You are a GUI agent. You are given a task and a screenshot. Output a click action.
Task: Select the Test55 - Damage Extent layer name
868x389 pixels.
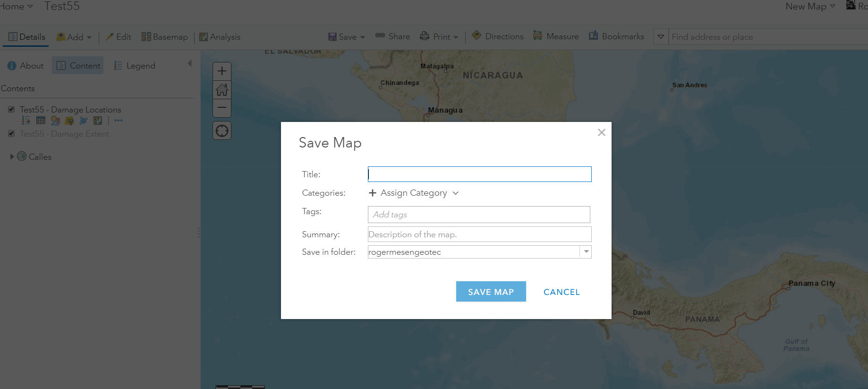click(64, 134)
